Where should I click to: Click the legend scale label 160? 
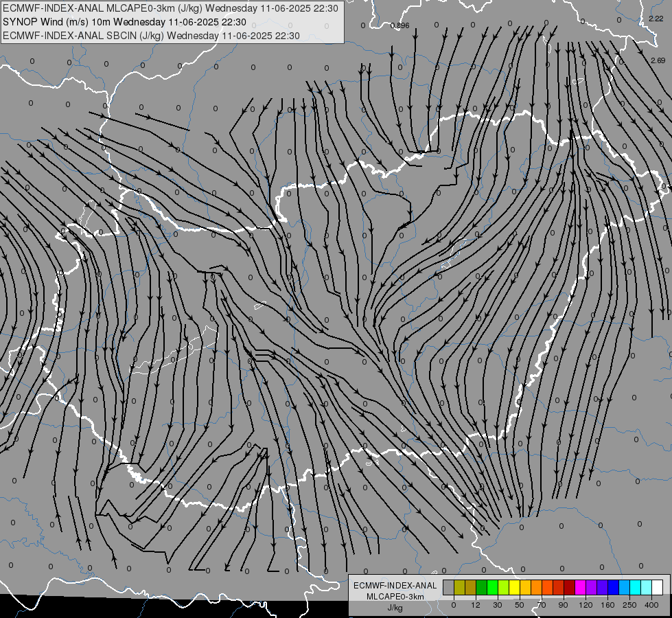(607, 605)
